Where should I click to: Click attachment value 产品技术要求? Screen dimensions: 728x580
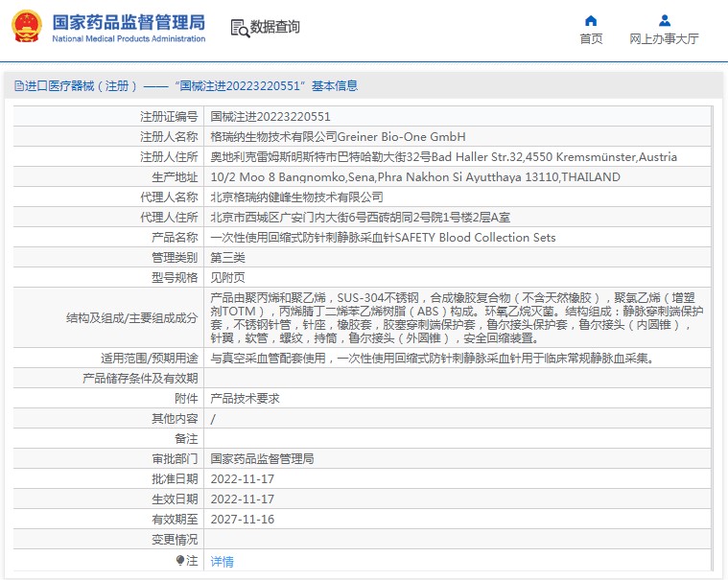pyautogui.click(x=245, y=399)
